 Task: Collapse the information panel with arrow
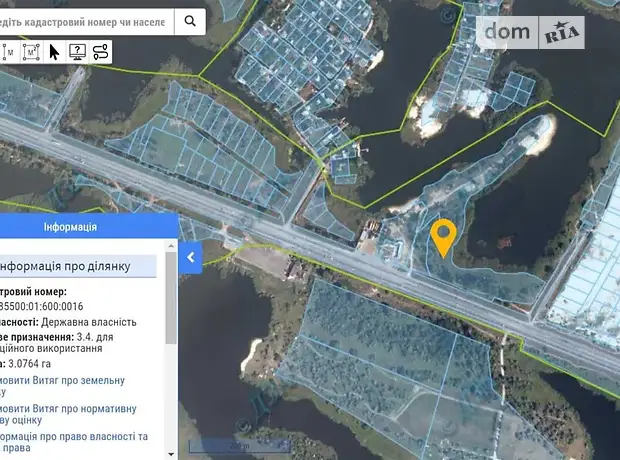pos(191,257)
